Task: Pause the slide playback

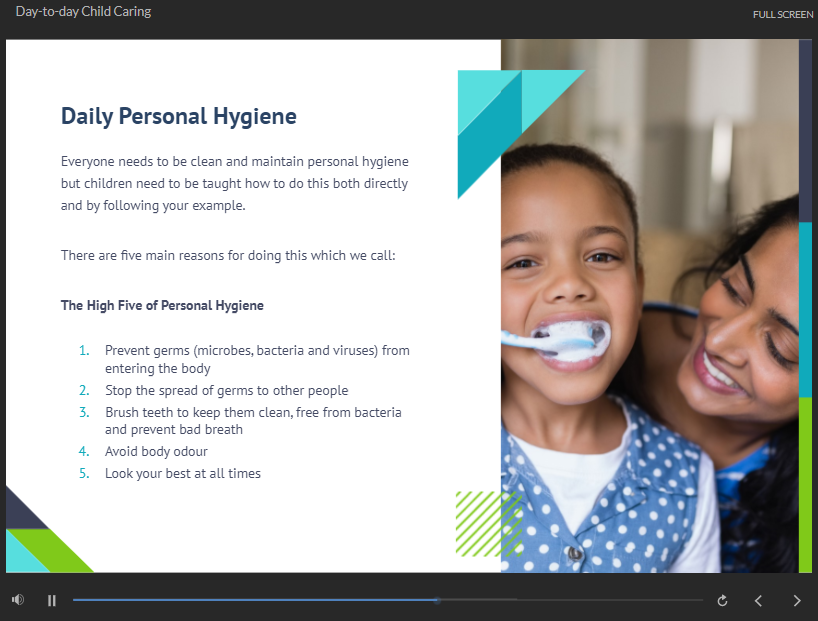Action: point(52,601)
